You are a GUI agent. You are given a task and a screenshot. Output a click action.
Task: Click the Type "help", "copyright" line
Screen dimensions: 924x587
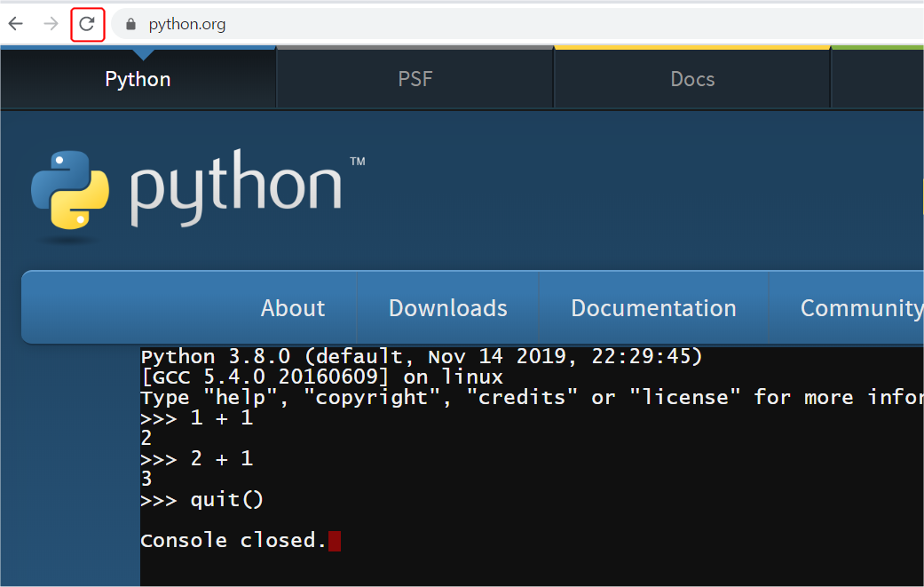tap(533, 397)
